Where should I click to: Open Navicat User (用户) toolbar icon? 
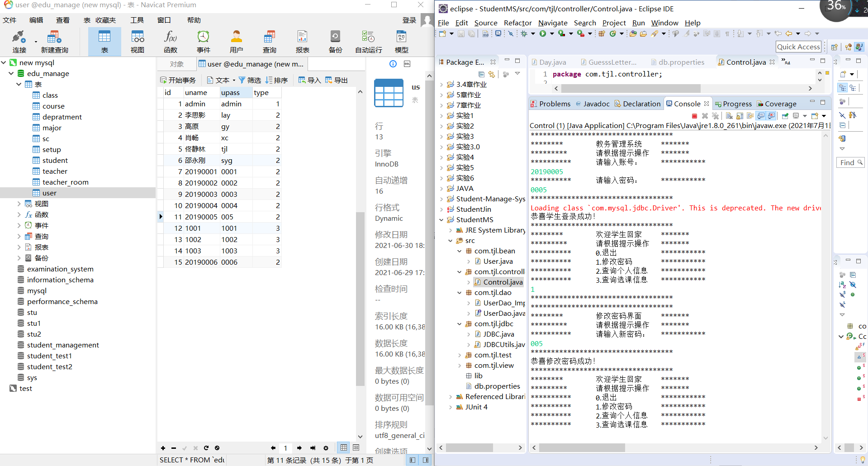coord(237,41)
